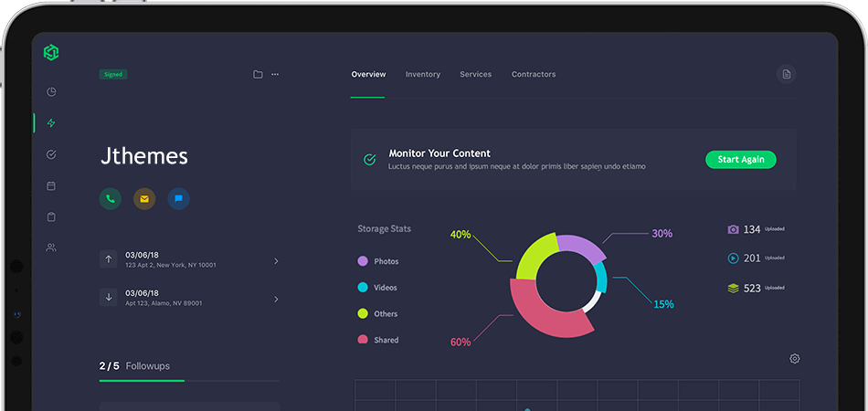
Task: Click the Shared legend label
Action: pyautogui.click(x=386, y=340)
